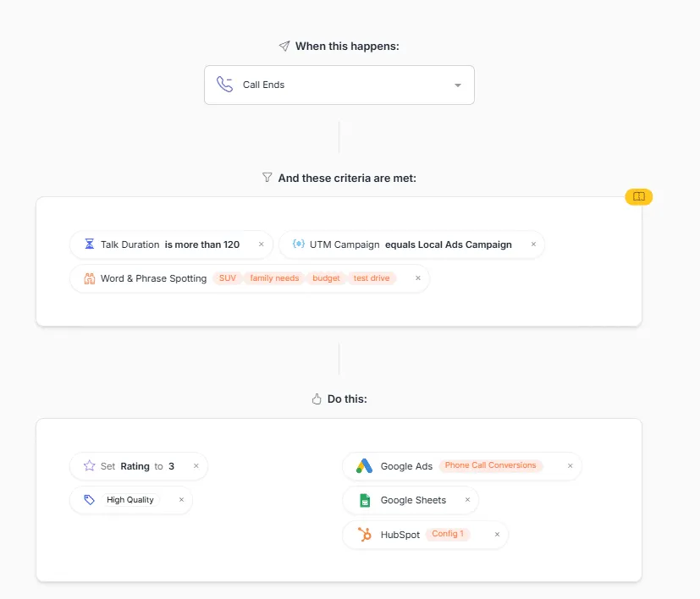
Task: Open the Call Ends trigger dropdown
Action: pyautogui.click(x=339, y=85)
